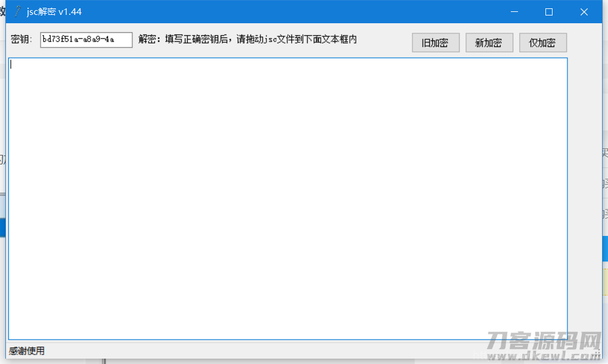The image size is (608, 364).
Task: Minimize the jsc解密 window
Action: 514,12
